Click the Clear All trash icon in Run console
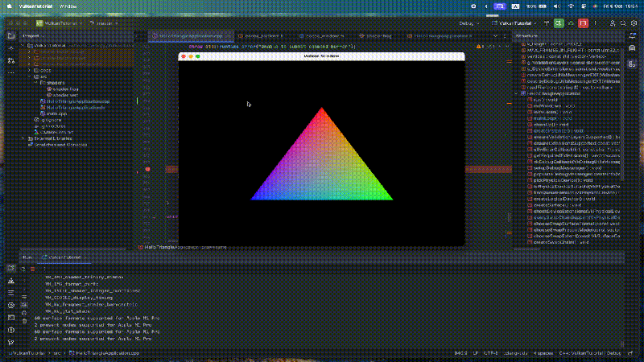The width and height of the screenshot is (644, 362). pyautogui.click(x=24, y=321)
